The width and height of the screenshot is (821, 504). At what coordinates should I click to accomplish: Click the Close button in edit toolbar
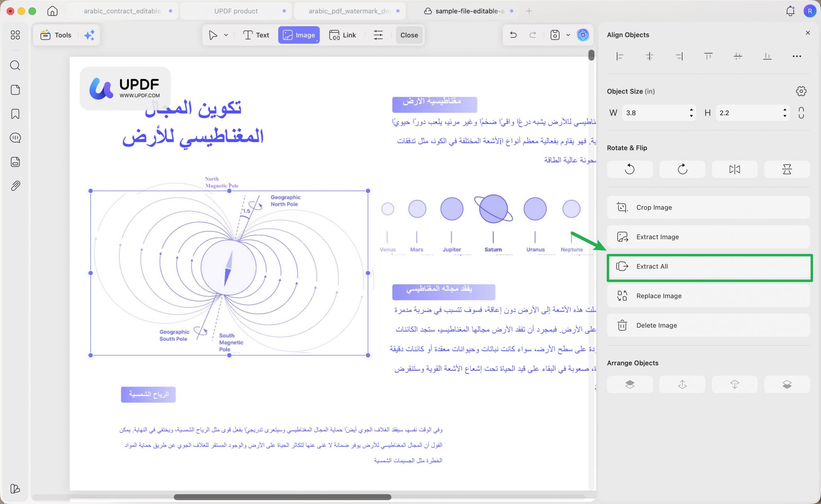click(x=409, y=35)
